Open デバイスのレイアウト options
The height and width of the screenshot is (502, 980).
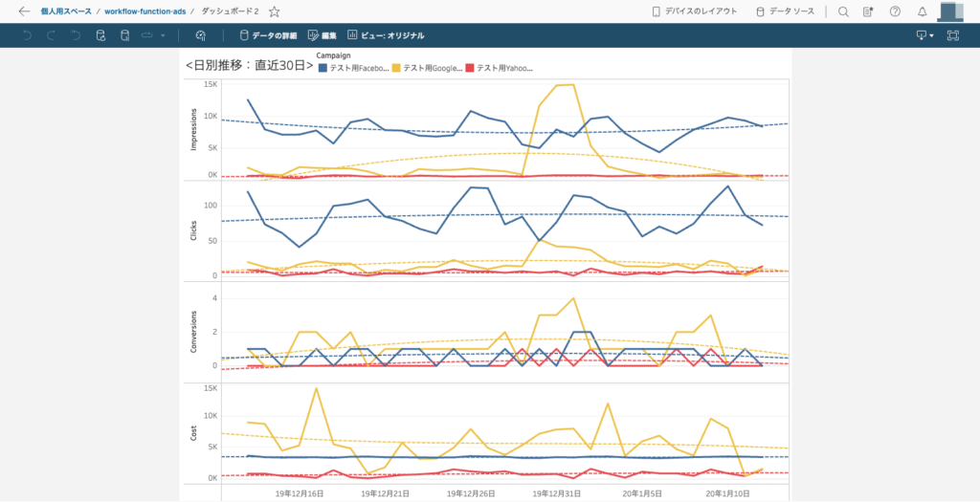point(694,11)
